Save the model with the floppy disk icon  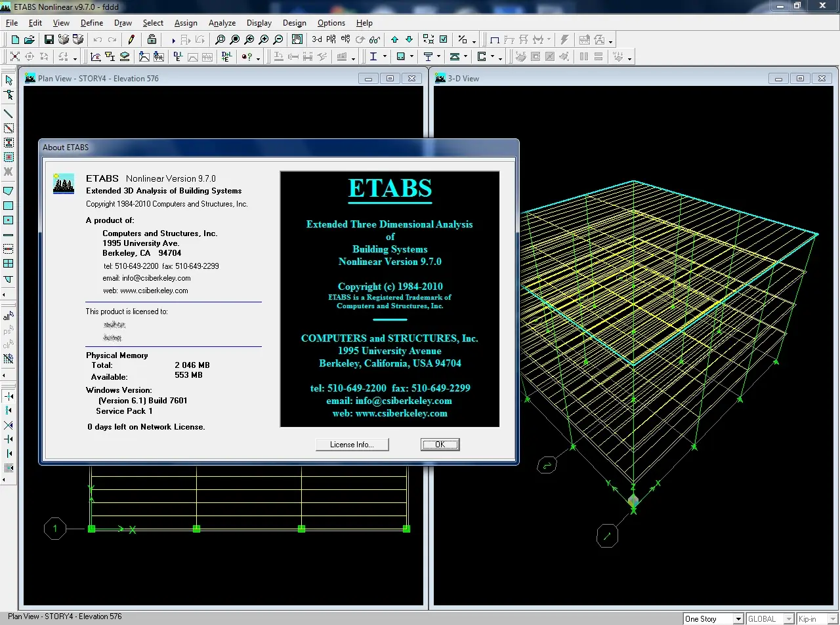(x=49, y=39)
